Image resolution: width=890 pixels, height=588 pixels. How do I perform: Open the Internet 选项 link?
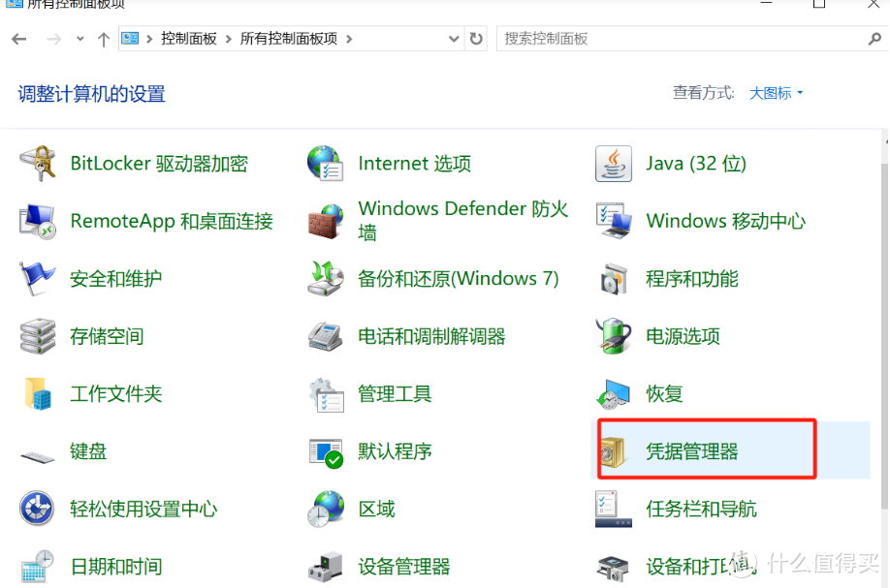point(414,164)
